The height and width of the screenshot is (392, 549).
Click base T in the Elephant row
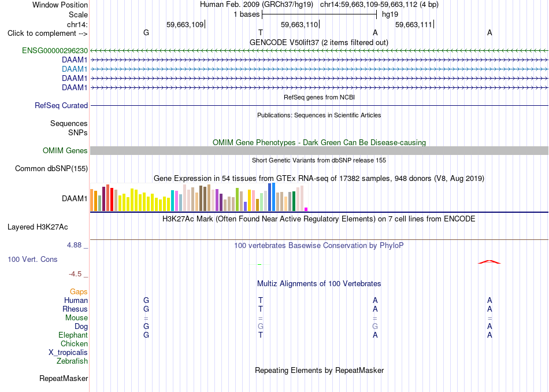[x=261, y=335]
